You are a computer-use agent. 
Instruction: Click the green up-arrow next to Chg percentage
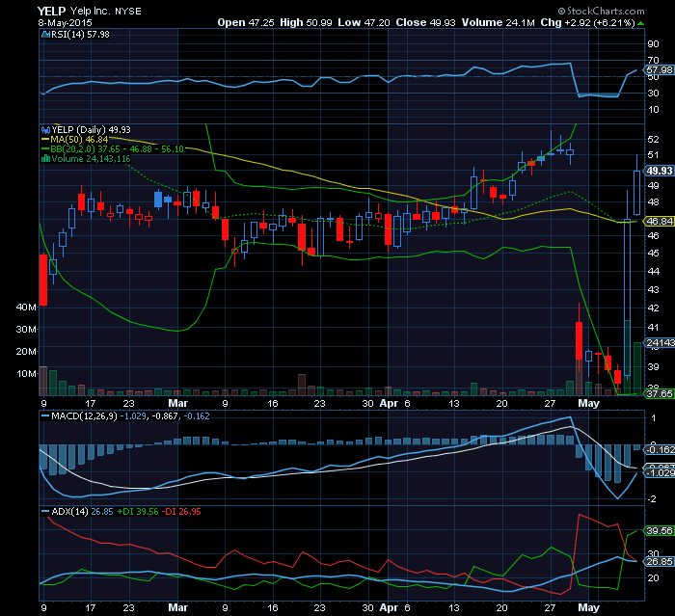pyautogui.click(x=641, y=23)
